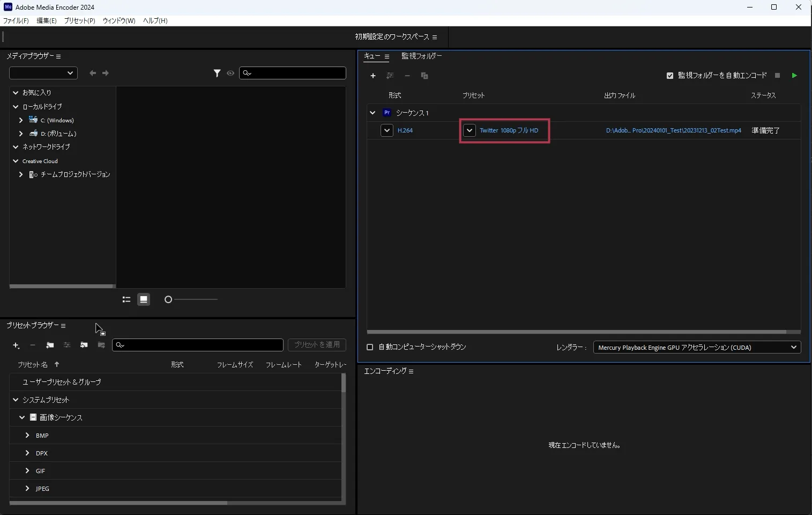Open the レンダラー Mercury Playback Engine dropdown

pyautogui.click(x=697, y=347)
